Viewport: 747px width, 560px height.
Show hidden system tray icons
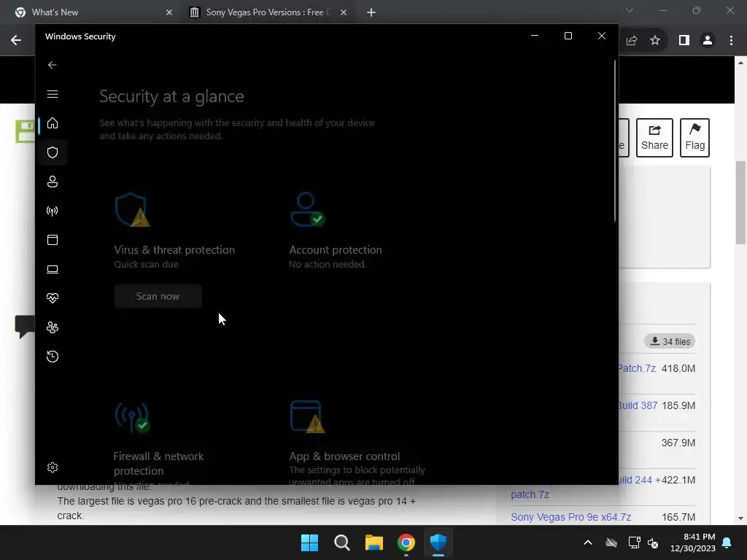(x=588, y=542)
